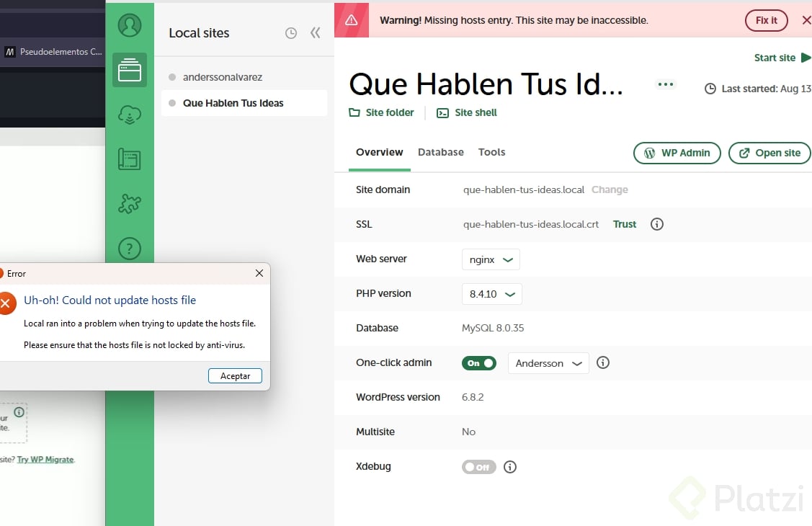Open the three-dot site options menu
The width and height of the screenshot is (812, 526).
click(666, 84)
